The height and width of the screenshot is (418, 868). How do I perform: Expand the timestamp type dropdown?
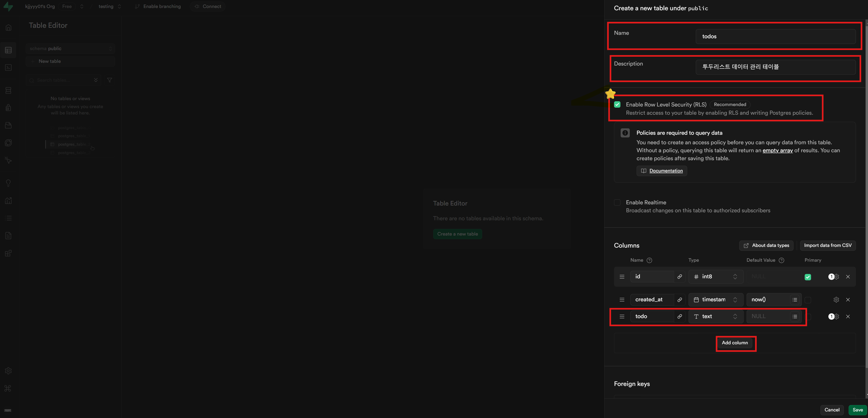coord(715,299)
